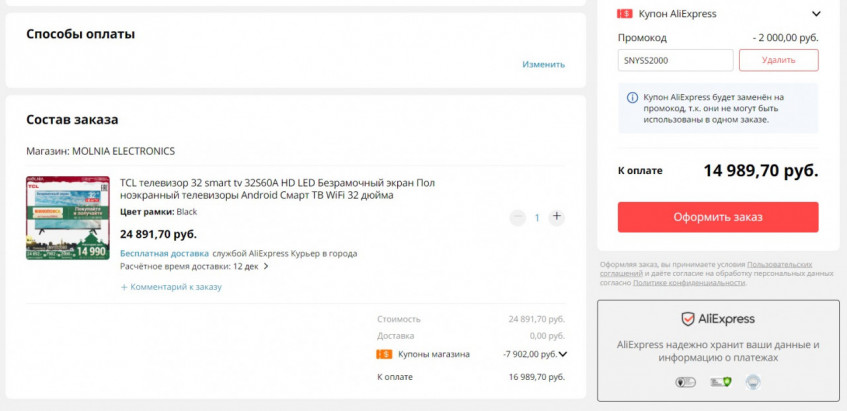Image resolution: width=847 pixels, height=411 pixels.
Task: Click the leftmost payment security badge
Action: click(x=685, y=382)
